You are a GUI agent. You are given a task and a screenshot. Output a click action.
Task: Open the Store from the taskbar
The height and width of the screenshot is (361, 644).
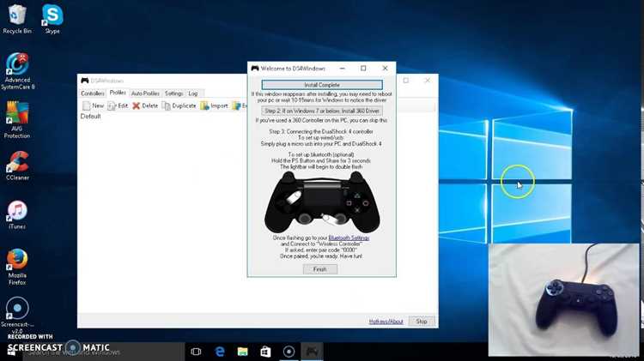click(265, 352)
